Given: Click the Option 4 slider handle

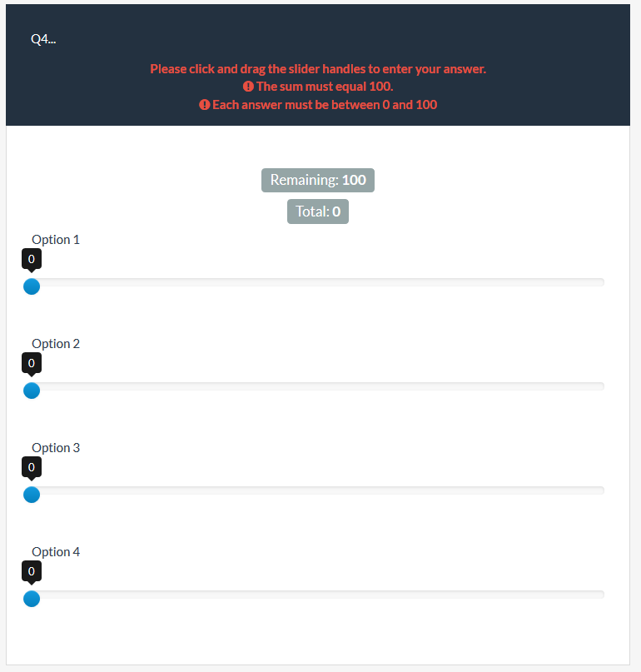Looking at the screenshot, I should 32,599.
